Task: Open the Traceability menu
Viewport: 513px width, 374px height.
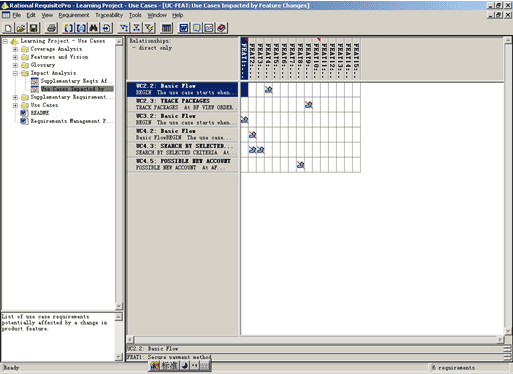Action: pyautogui.click(x=109, y=15)
